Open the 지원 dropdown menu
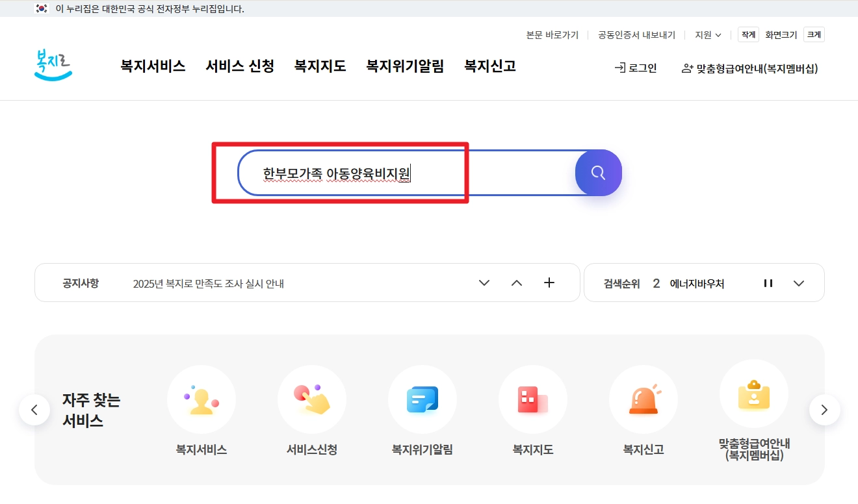This screenshot has height=504, width=858. click(708, 34)
